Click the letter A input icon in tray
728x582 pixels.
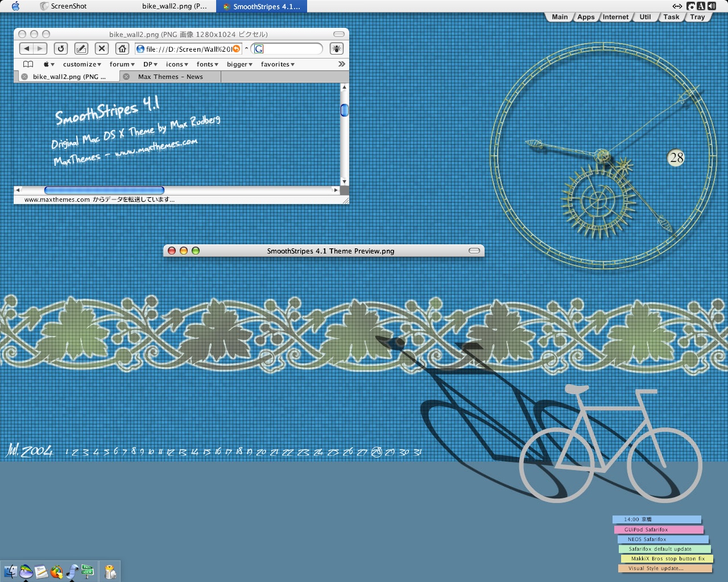[x=701, y=6]
